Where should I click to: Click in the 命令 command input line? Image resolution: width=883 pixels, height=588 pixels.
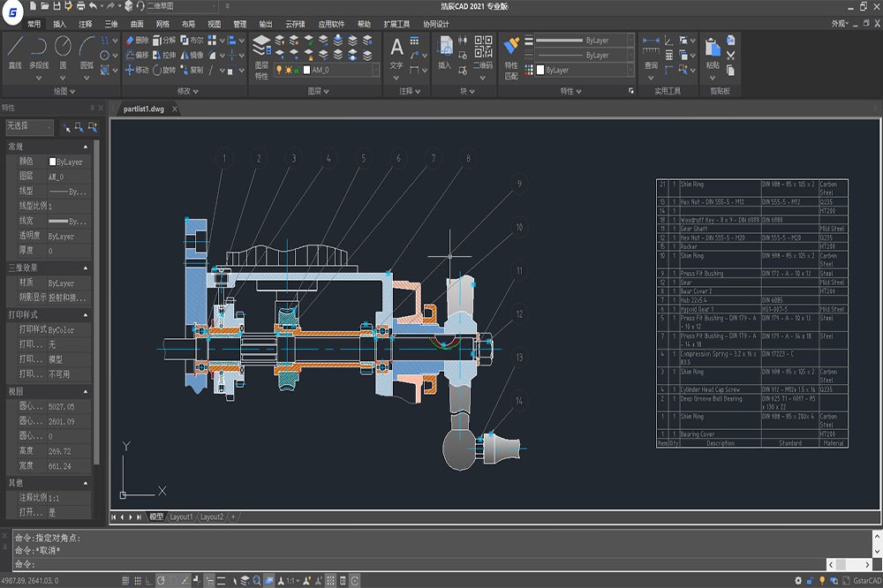419,564
